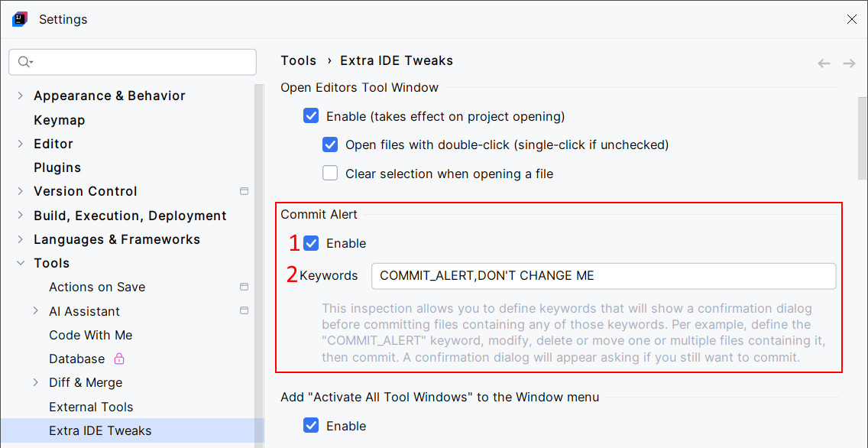Screen dimensions: 868x448
Task: Select External Tools settings
Action: (x=92, y=407)
